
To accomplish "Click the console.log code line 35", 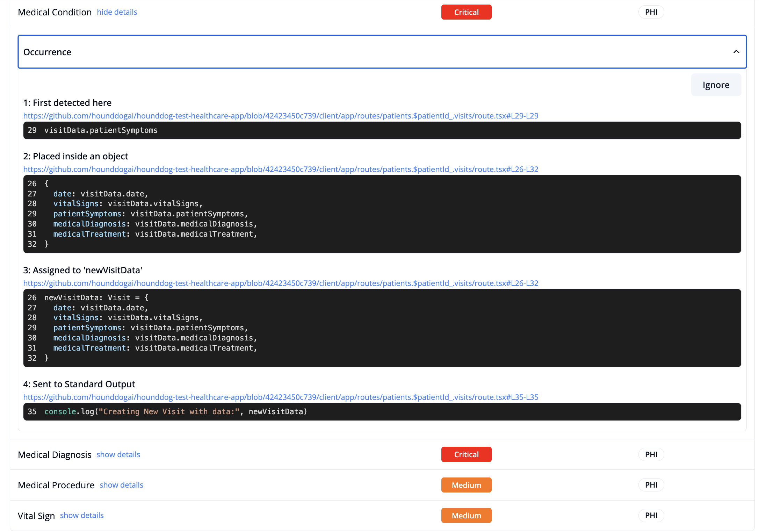I will click(x=175, y=412).
